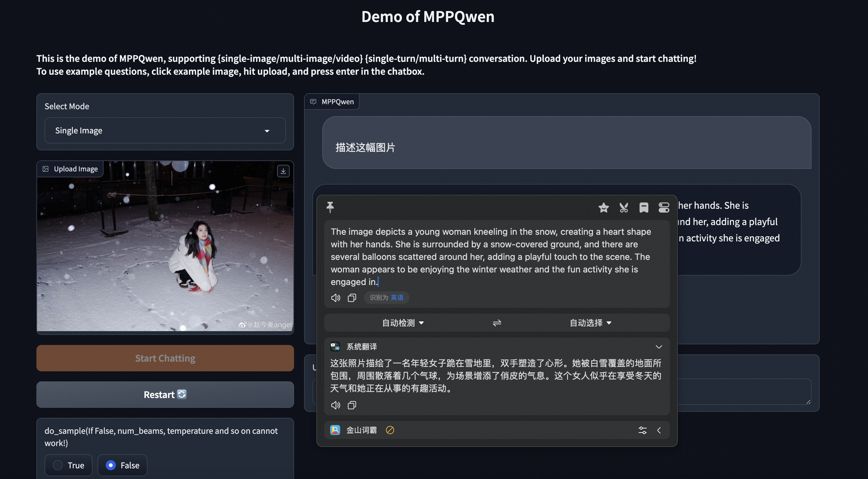Click the Start Chatting button
Image resolution: width=868 pixels, height=479 pixels.
[165, 358]
